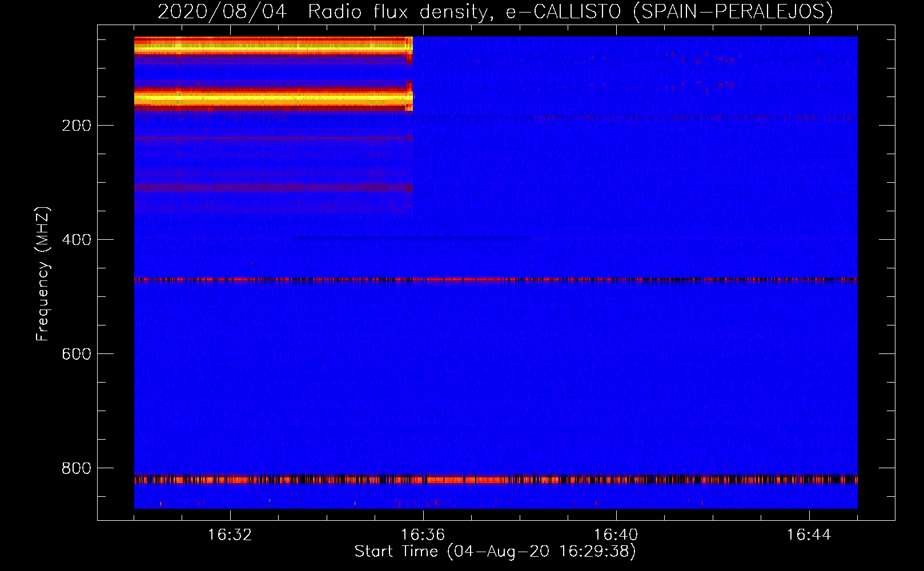This screenshot has width=924, height=571.
Task: Click the red interference band near 820 MHz
Action: click(496, 479)
